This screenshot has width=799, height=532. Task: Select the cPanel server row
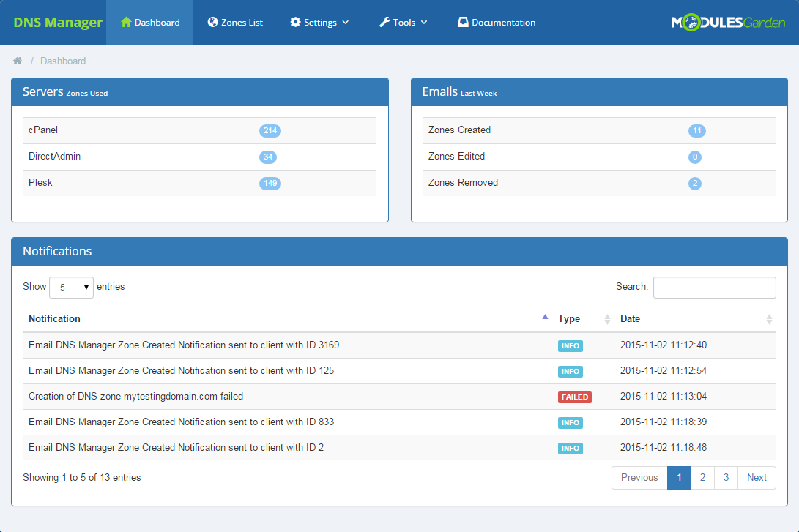click(199, 131)
